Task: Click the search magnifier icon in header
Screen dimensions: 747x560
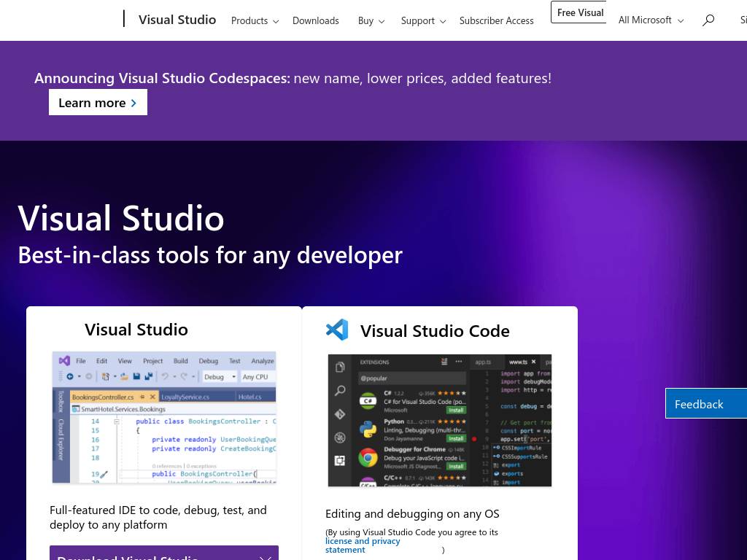Action: pos(708,20)
